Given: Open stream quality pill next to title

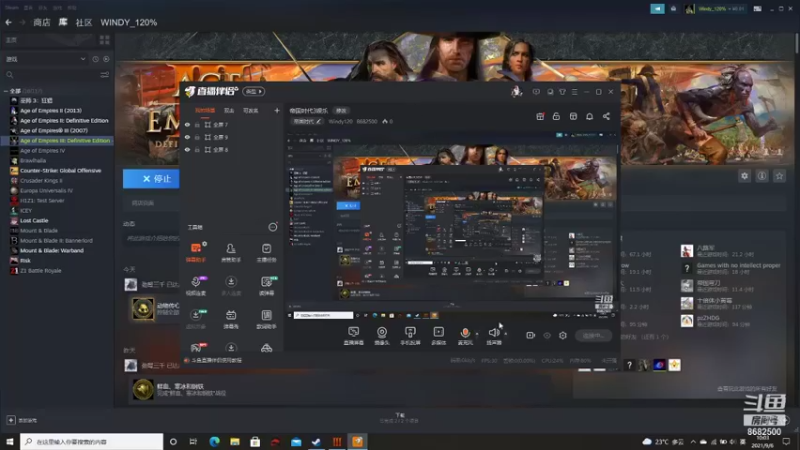Looking at the screenshot, I should click(341, 111).
